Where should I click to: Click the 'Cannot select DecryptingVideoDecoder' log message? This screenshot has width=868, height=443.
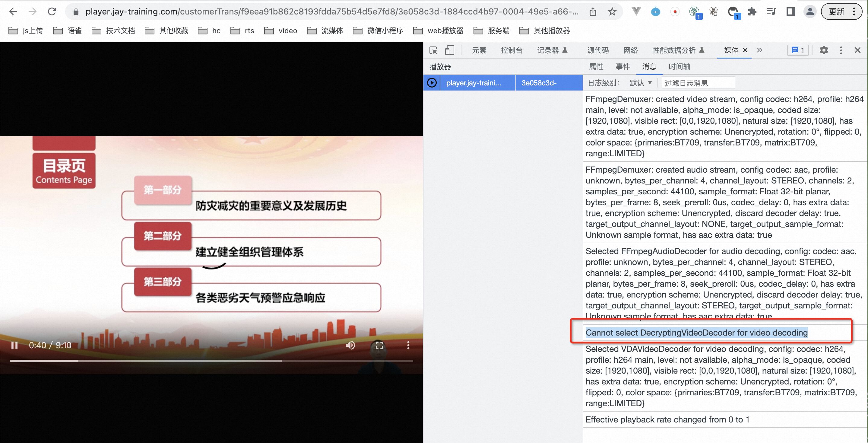(696, 333)
